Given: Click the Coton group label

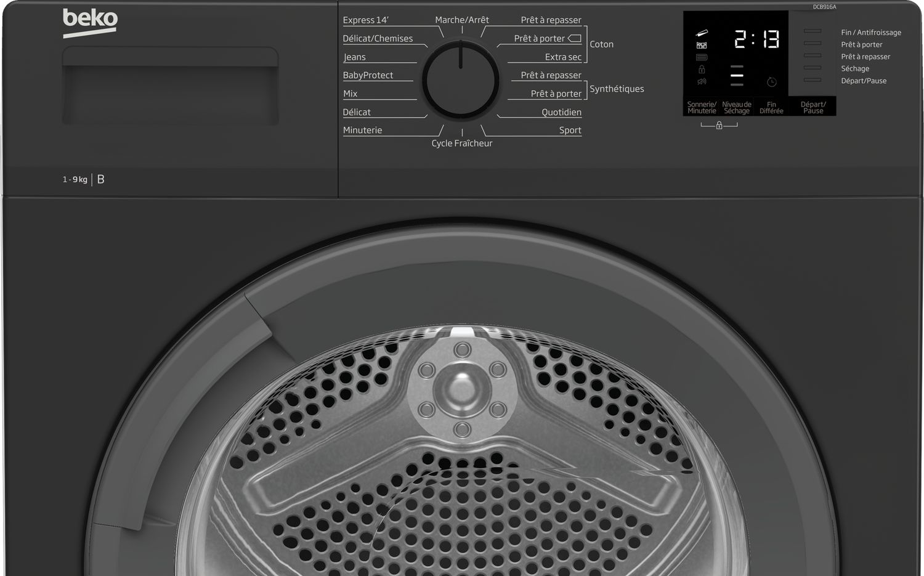Looking at the screenshot, I should [x=601, y=44].
